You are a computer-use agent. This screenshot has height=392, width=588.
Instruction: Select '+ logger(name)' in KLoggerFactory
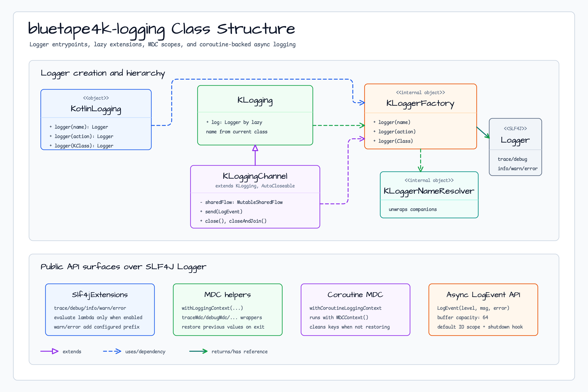pos(392,122)
